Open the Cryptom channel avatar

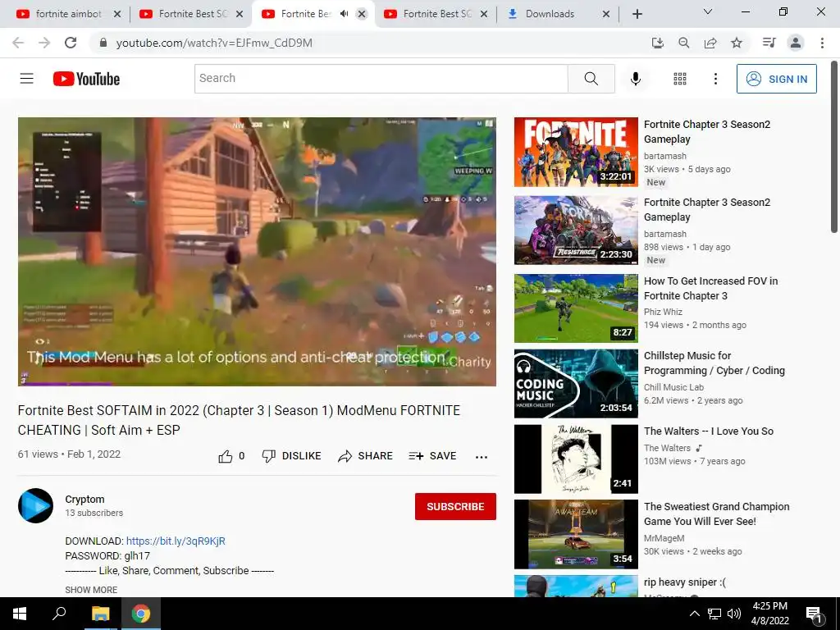pos(35,505)
